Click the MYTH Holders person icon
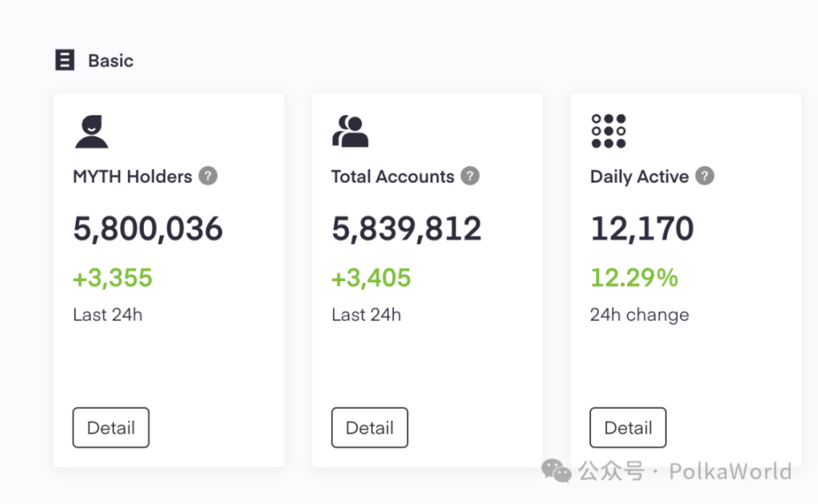 click(x=92, y=131)
